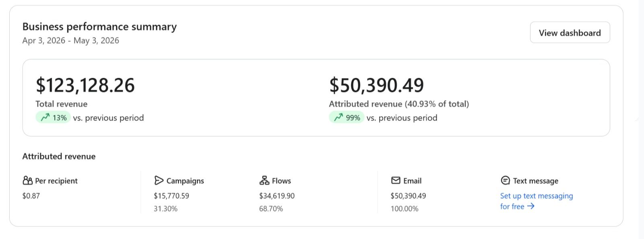Screen dimensions: 644x239
Task: Click the $123,128.26 total revenue figure
Action: pos(85,85)
